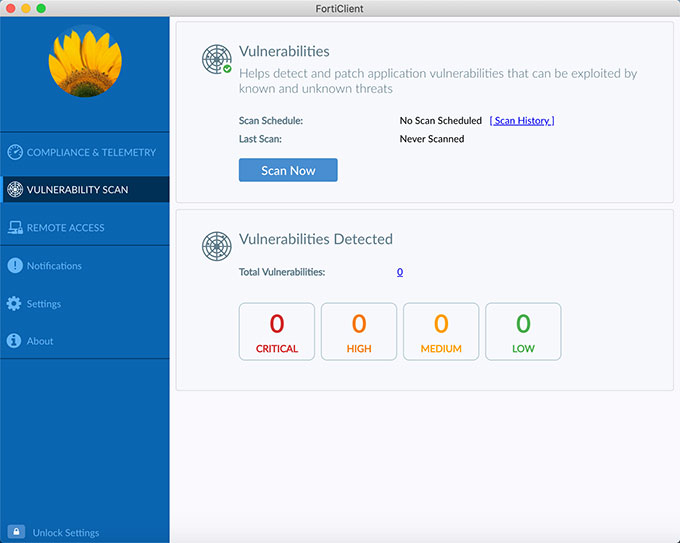
Task: Click the Notifications exclamation icon
Action: [x=15, y=266]
